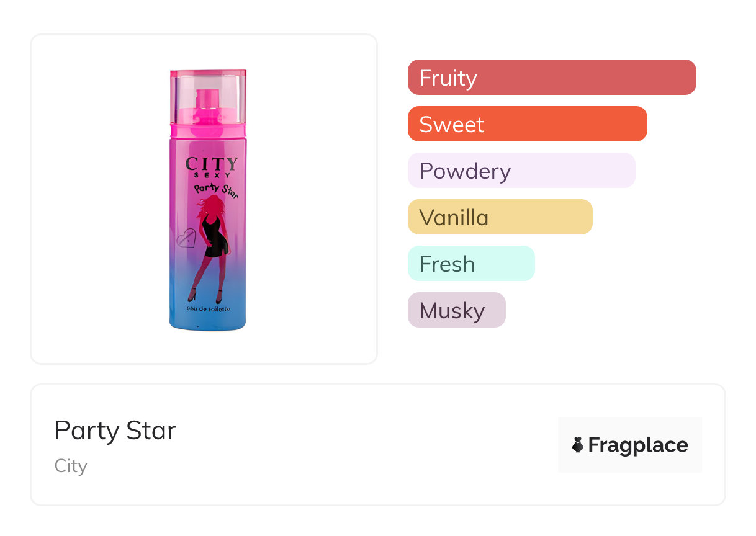
Task: Select the Sweet accord bar
Action: pyautogui.click(x=527, y=124)
